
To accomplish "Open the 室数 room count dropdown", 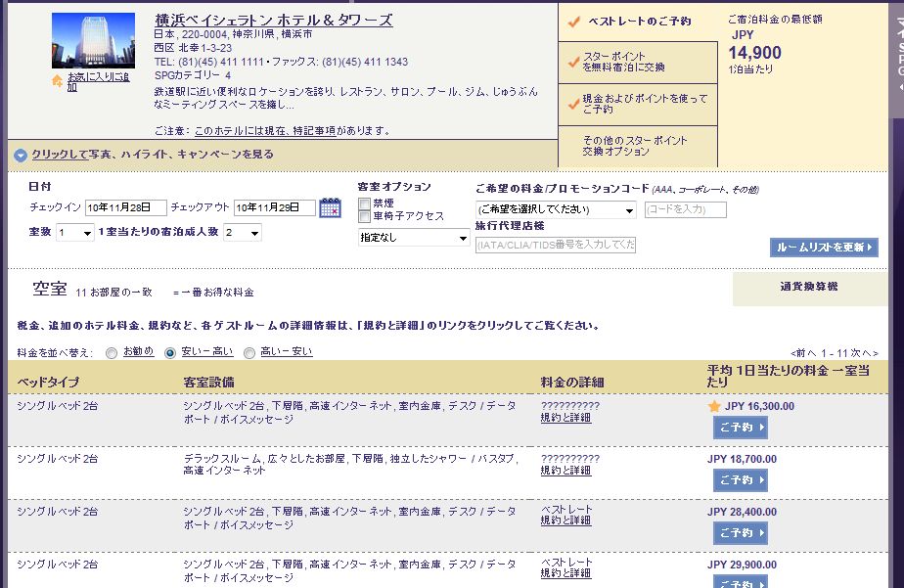I will (x=75, y=233).
